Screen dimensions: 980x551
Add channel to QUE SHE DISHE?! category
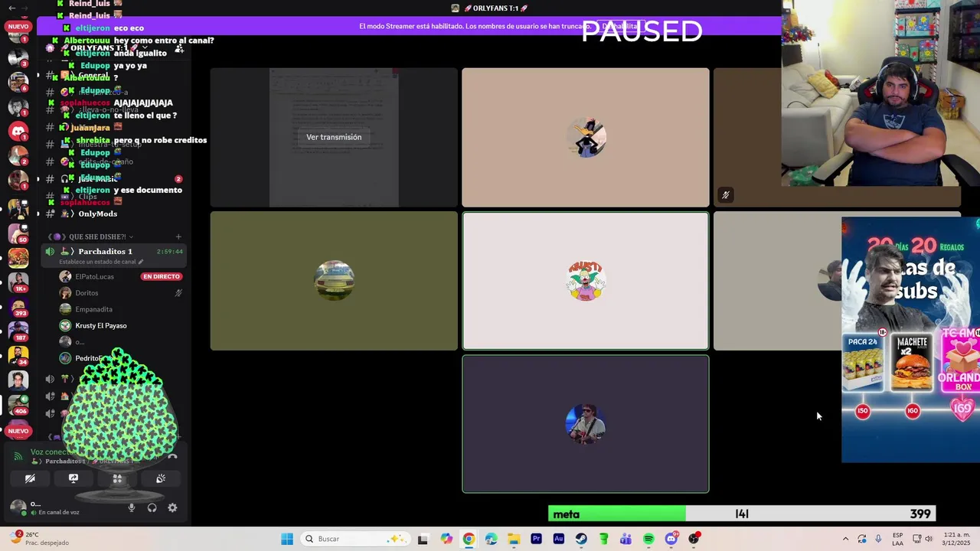(178, 236)
